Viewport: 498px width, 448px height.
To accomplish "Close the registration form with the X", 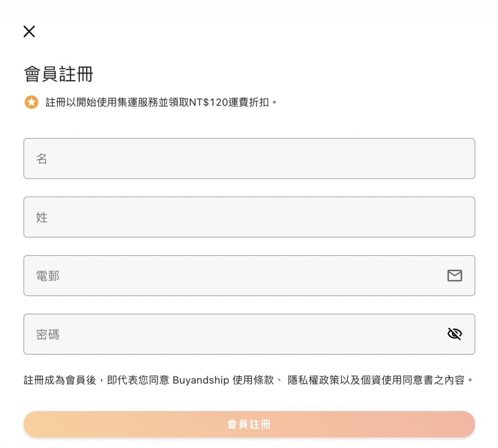I will (x=29, y=32).
